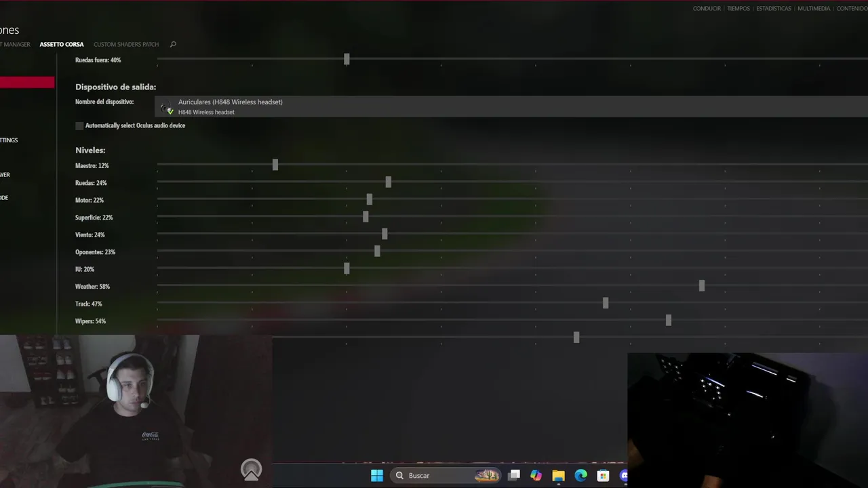Click the Weather level slider handle
This screenshot has height=488, width=868.
[702, 285]
